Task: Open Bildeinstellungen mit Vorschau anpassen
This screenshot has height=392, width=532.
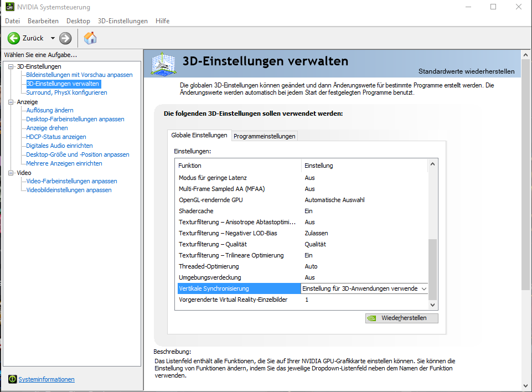Action: pyautogui.click(x=79, y=75)
